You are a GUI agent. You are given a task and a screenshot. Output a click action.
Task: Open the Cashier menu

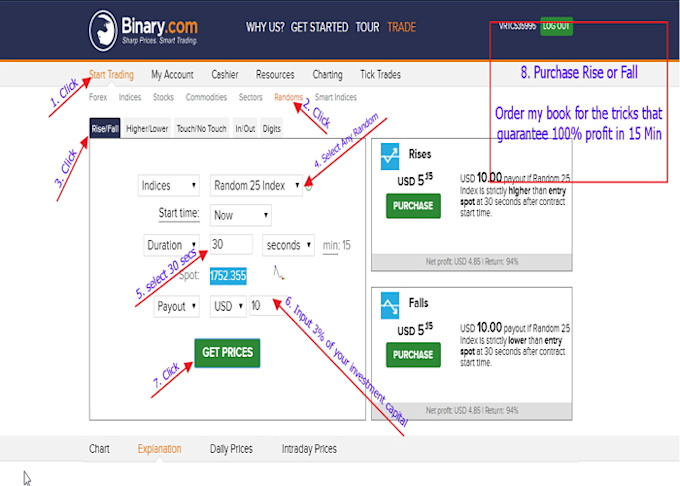tap(225, 75)
